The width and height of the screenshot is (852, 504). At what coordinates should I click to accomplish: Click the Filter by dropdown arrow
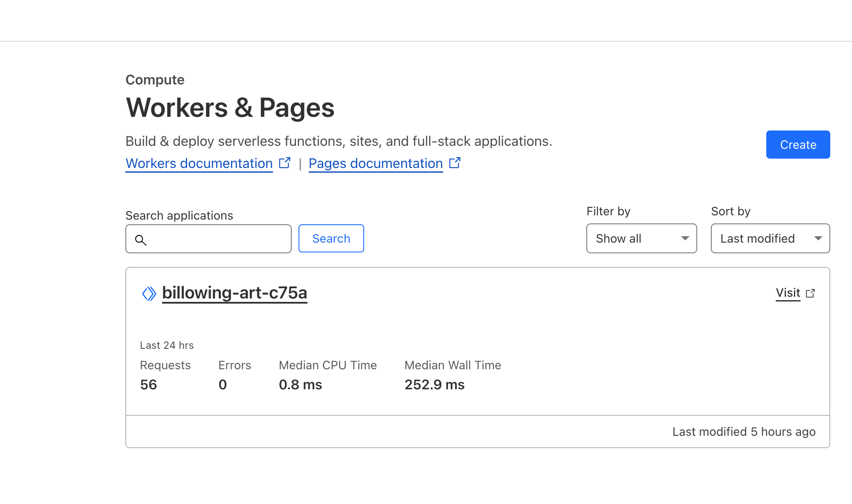pos(685,238)
